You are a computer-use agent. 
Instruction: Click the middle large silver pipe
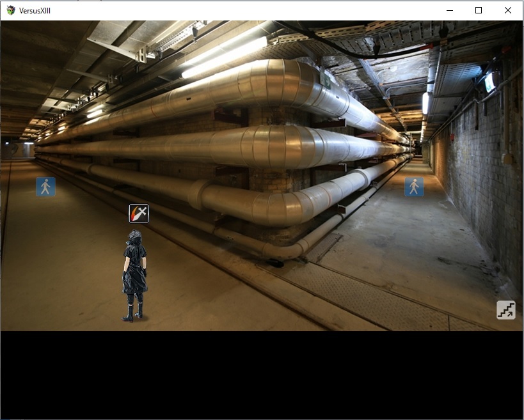tap(269, 147)
